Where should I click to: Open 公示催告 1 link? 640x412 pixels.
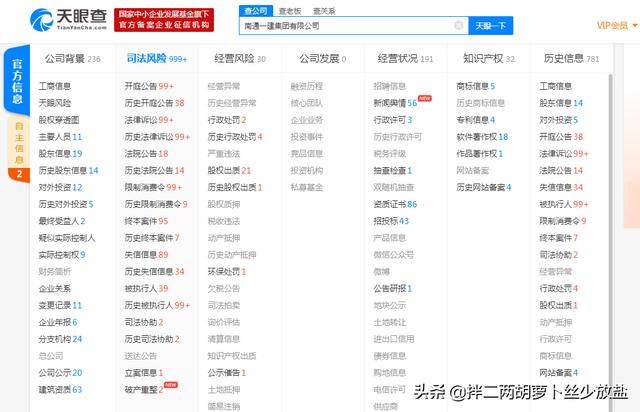227,373
